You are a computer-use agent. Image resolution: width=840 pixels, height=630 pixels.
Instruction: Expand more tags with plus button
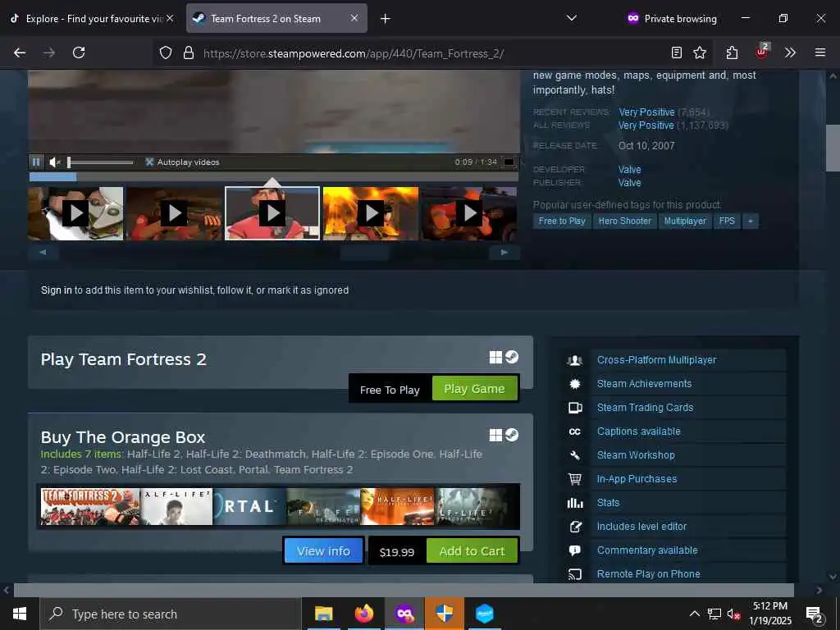(751, 221)
